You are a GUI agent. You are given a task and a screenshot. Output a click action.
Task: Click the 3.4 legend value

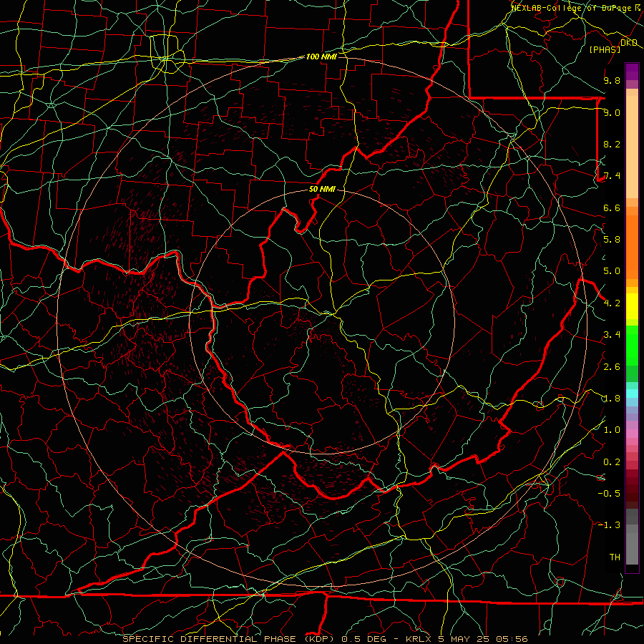[x=612, y=335]
